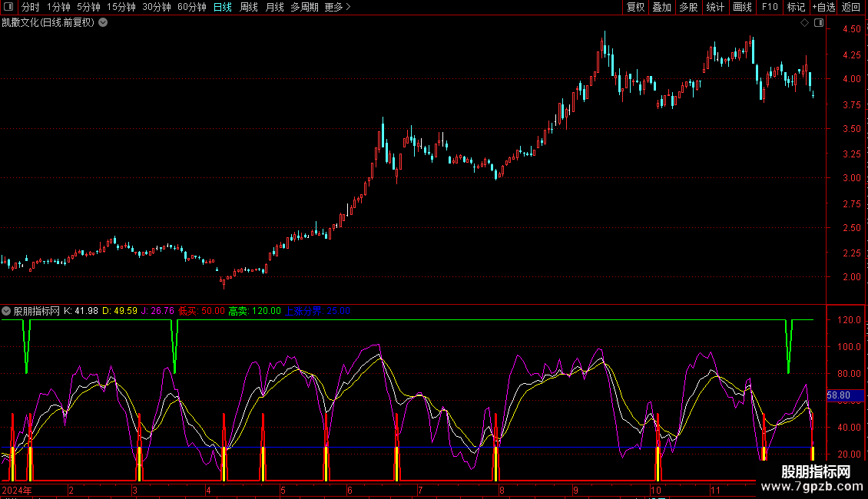Click the 复权 button

635,7
